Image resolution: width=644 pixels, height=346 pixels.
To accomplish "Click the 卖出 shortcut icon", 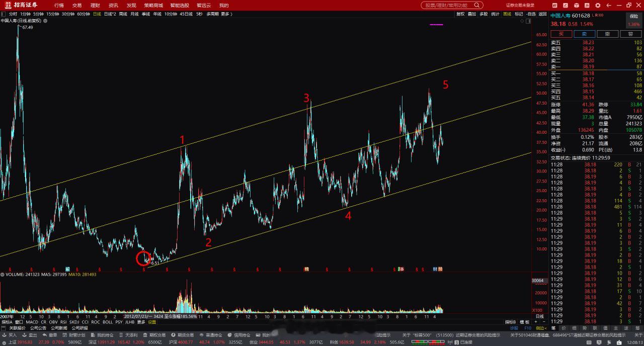I will click(25, 335).
